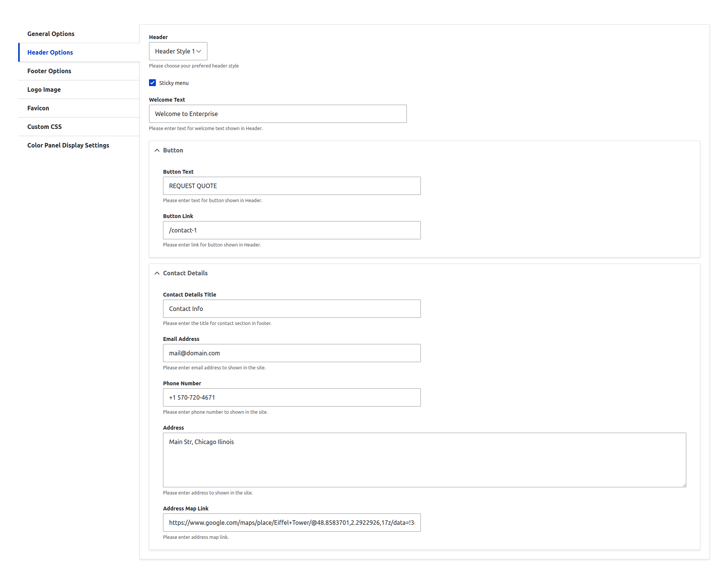Open the Custom CSS tab
Screen dimensions: 728x584
[x=44, y=127]
